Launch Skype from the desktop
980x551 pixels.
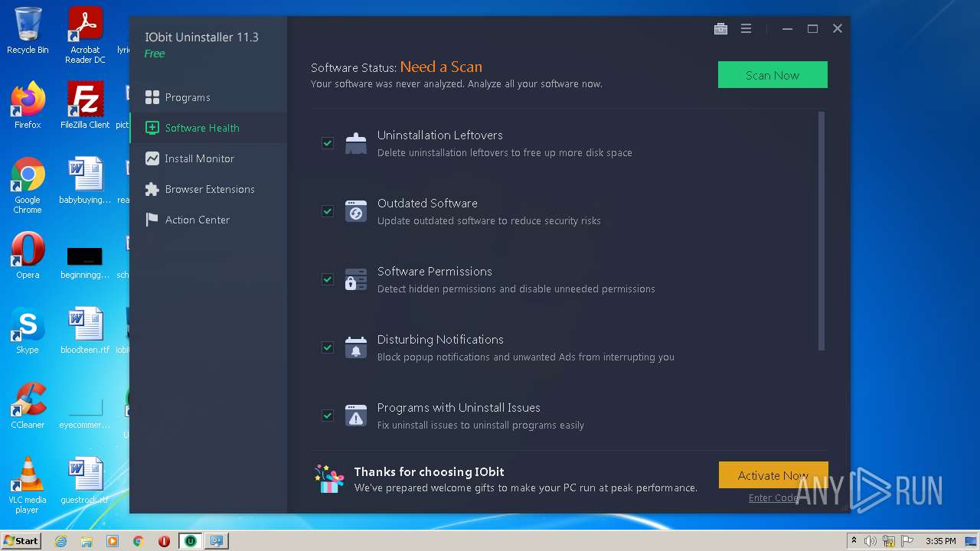[28, 331]
